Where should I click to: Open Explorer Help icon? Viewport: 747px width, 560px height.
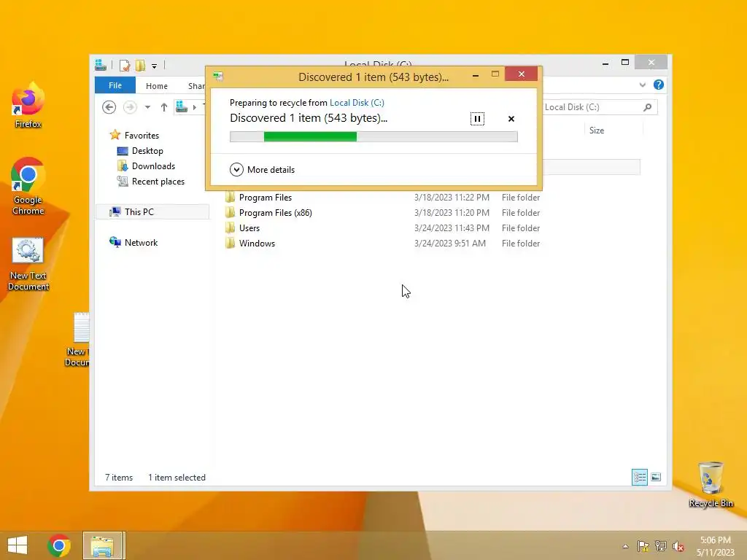(x=659, y=85)
